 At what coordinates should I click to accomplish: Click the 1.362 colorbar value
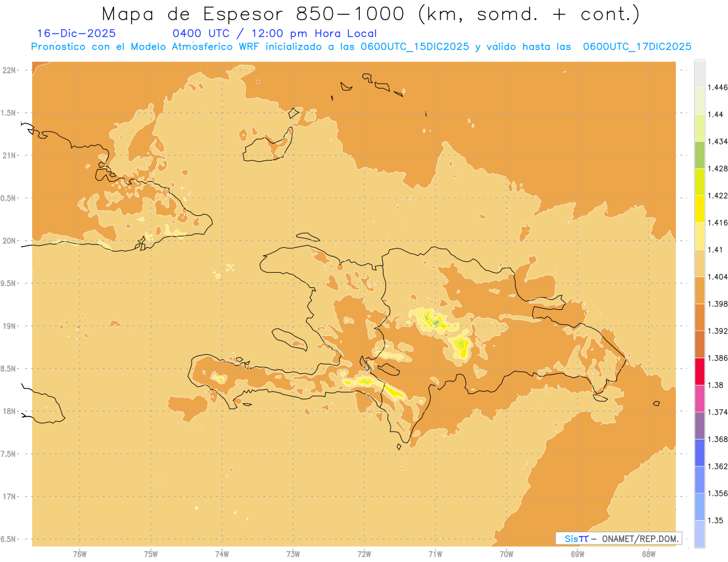[x=717, y=466]
